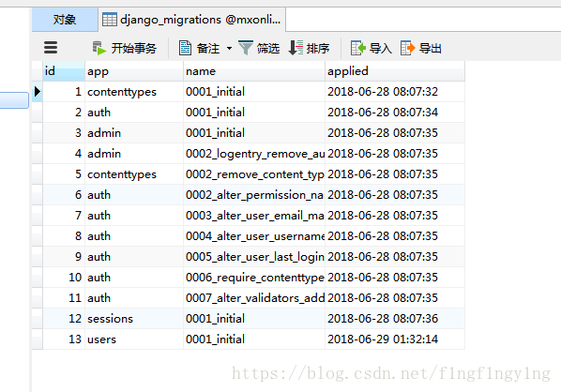Click the auth app cell in row 10
The height and width of the screenshot is (392, 561).
coord(134,278)
